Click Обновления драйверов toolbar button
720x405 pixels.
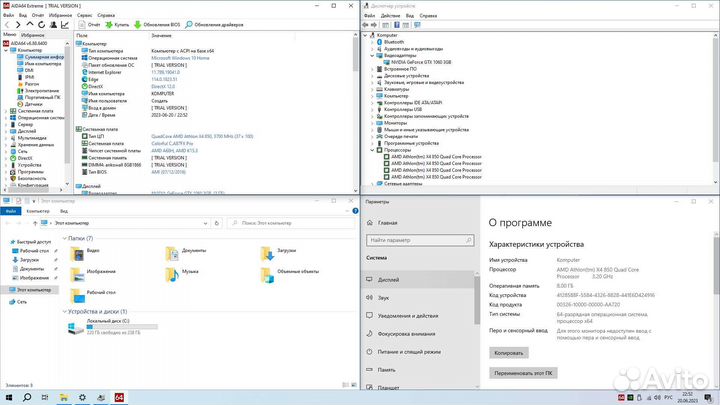pos(214,24)
